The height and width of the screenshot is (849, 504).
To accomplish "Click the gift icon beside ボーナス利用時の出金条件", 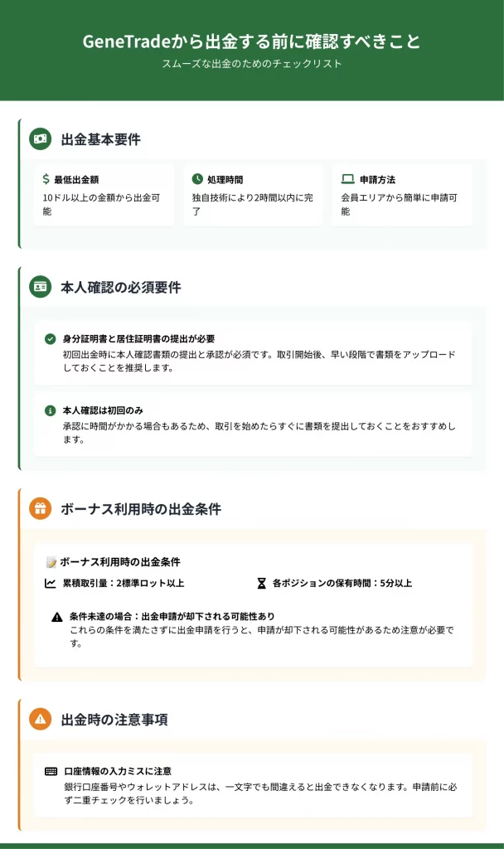I will [x=40, y=508].
